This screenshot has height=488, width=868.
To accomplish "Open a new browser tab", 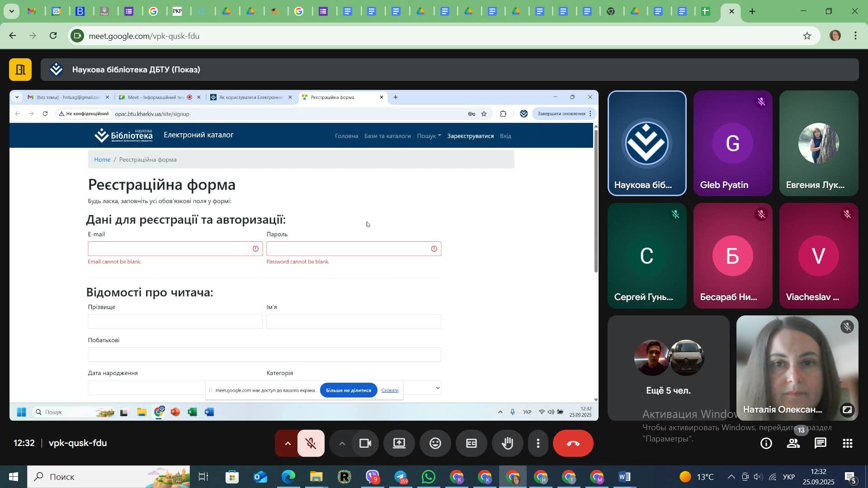I will click(x=752, y=11).
